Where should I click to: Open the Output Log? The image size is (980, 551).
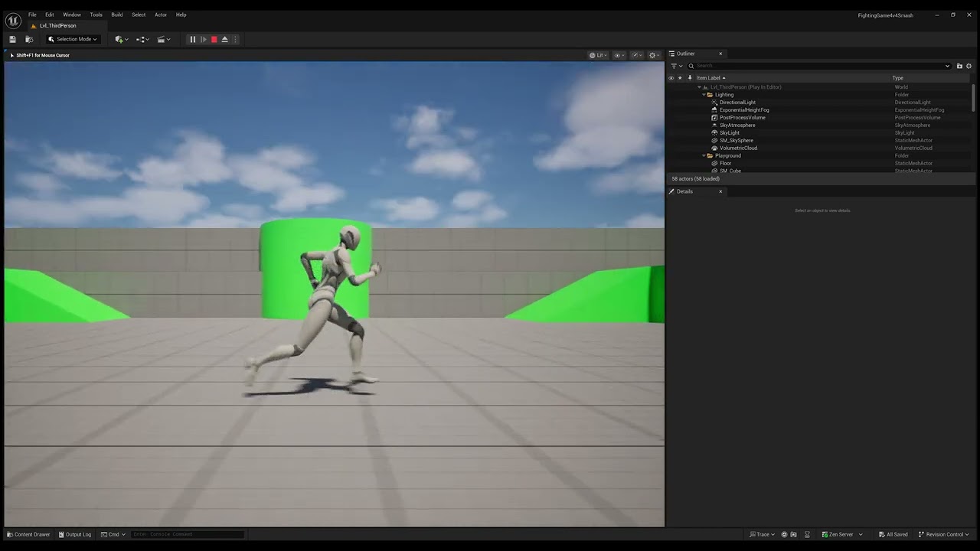[x=74, y=534]
